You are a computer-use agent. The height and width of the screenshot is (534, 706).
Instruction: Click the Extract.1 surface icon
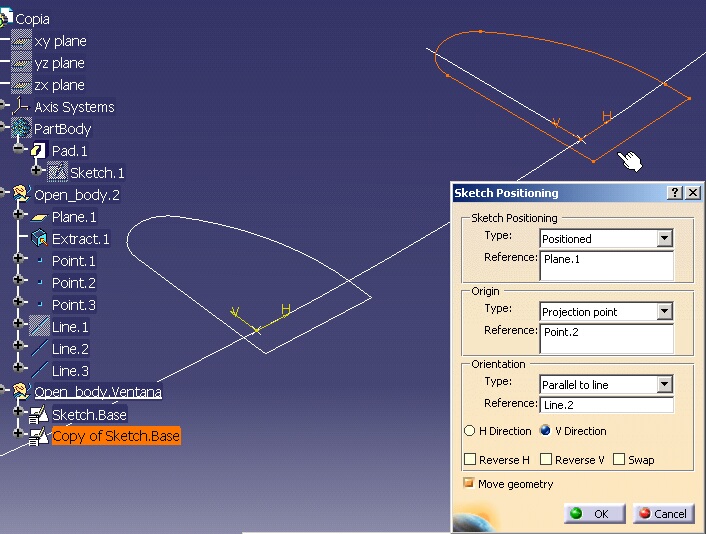[39, 239]
